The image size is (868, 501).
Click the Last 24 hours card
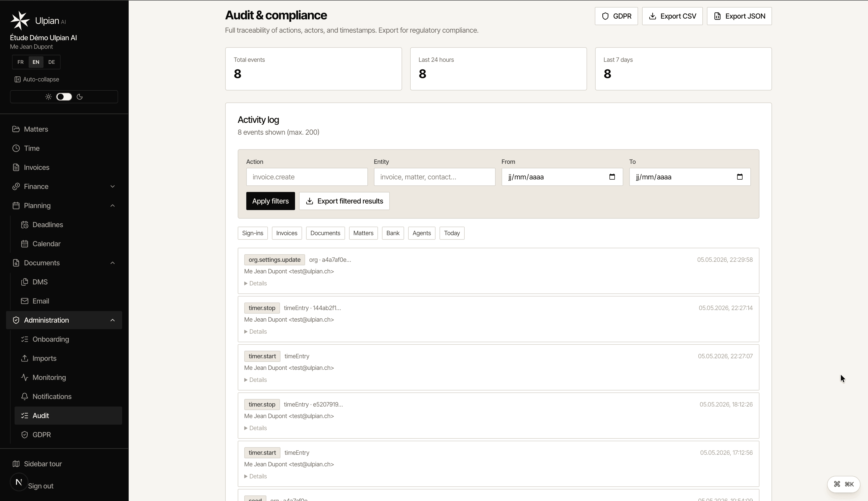(498, 69)
